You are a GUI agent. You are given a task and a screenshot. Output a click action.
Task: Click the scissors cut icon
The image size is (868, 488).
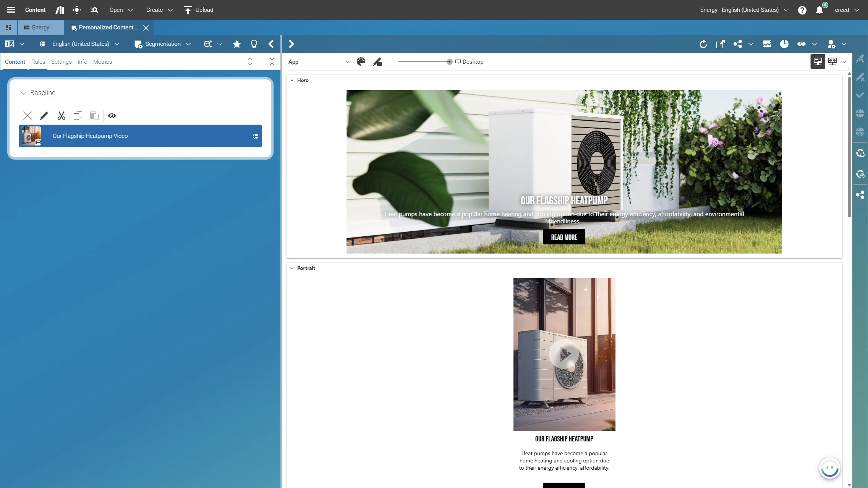click(x=61, y=116)
